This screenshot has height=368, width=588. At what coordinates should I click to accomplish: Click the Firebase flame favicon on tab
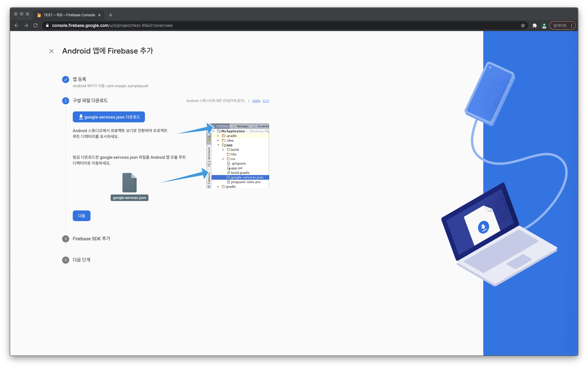pyautogui.click(x=39, y=15)
